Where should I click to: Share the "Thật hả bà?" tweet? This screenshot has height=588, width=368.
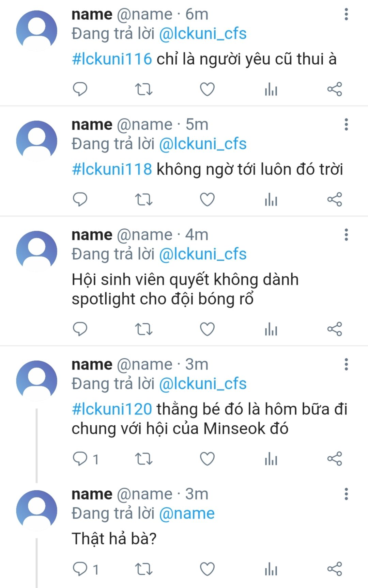(335, 569)
